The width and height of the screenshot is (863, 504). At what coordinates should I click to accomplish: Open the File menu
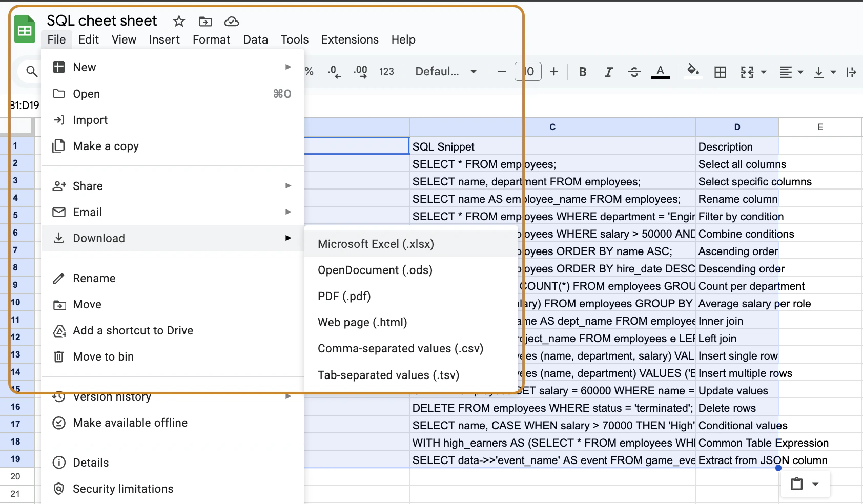pos(56,39)
